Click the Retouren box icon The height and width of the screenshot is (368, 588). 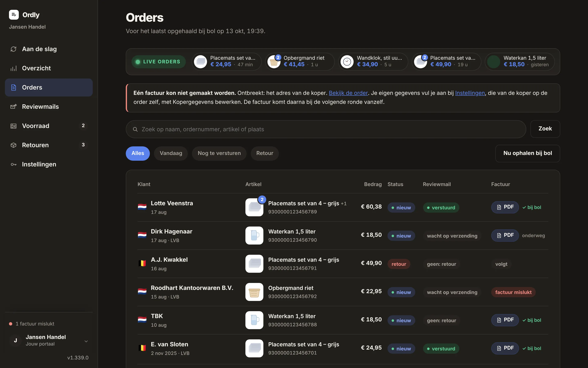click(14, 145)
